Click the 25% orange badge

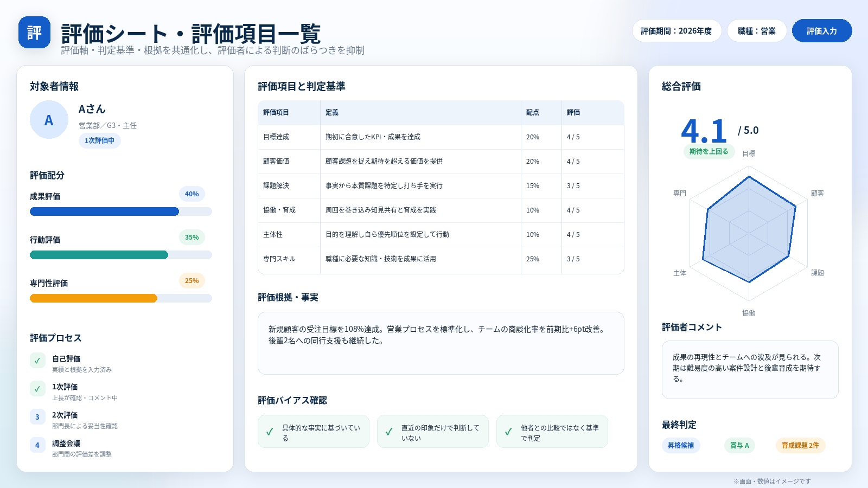[192, 281]
